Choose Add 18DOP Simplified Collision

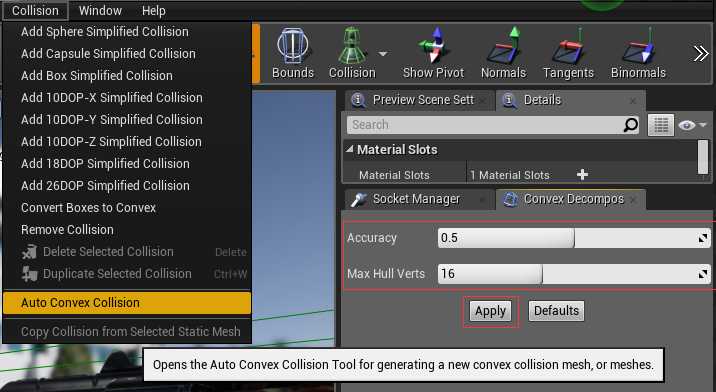tap(127, 163)
